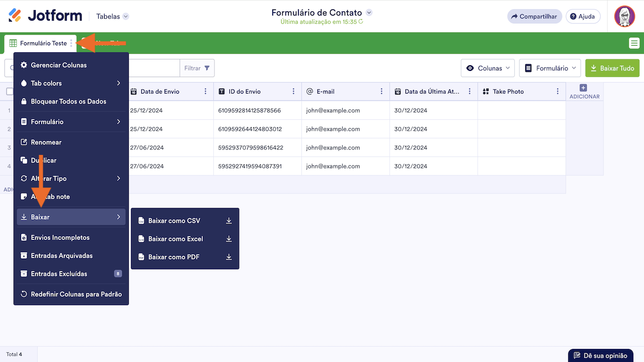Click the ID cell 6109592814125878566
Image resolution: width=644 pixels, height=362 pixels.
258,110
